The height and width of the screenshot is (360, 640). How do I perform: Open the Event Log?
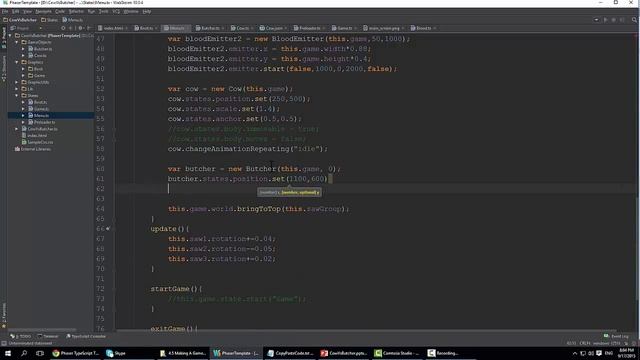coord(616,336)
